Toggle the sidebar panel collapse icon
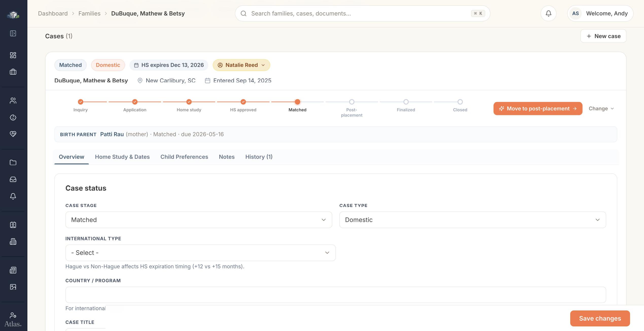 pyautogui.click(x=13, y=33)
